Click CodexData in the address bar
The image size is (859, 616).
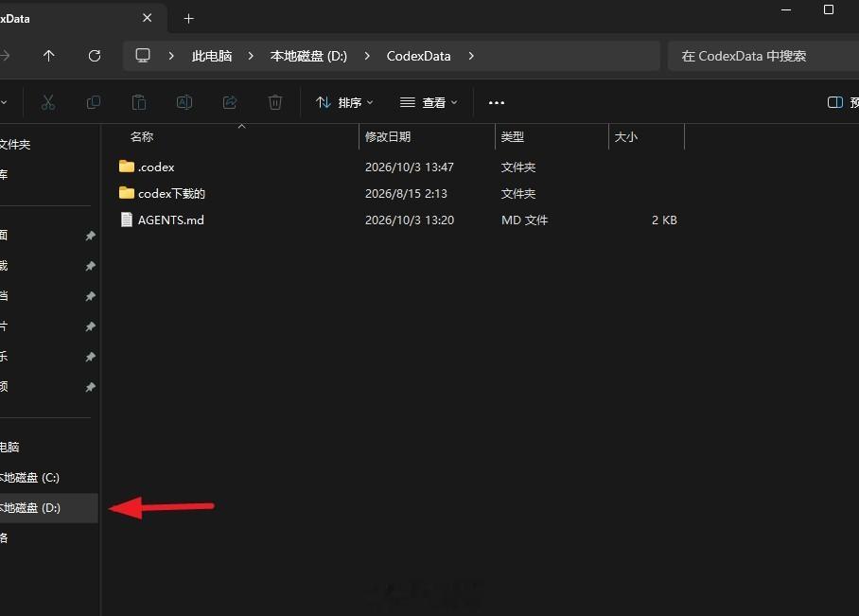coord(418,56)
